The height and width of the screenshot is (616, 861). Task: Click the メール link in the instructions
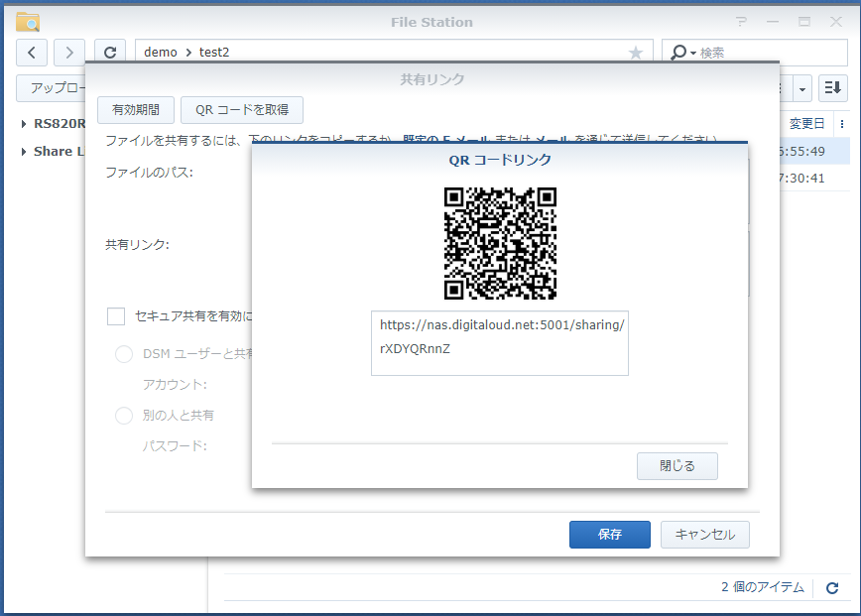pos(553,140)
